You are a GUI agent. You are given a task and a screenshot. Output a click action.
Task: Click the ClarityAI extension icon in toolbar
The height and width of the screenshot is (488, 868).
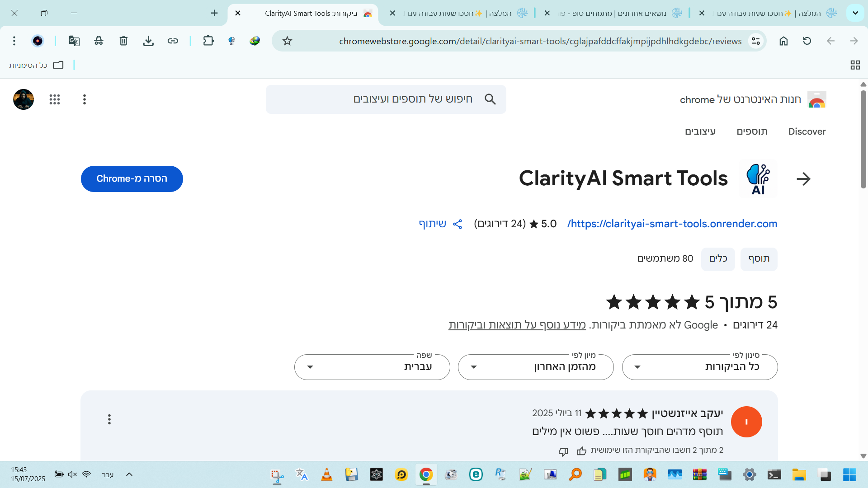232,41
